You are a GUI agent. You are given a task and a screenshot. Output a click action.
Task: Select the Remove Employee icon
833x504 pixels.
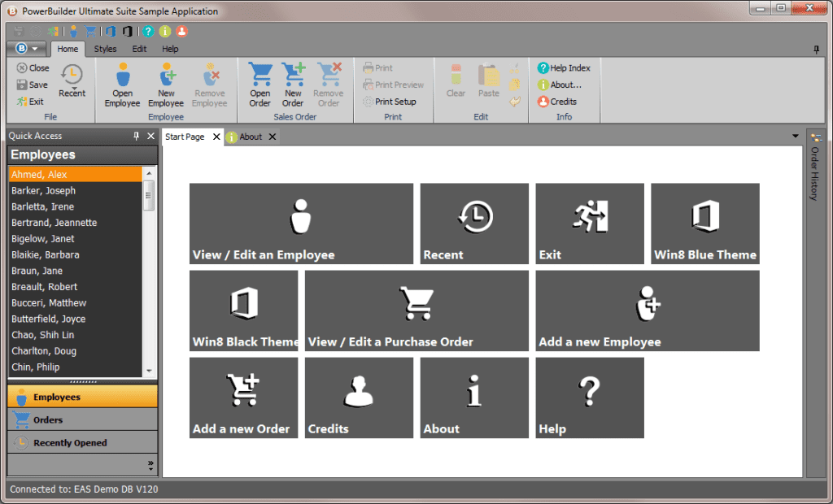(210, 84)
